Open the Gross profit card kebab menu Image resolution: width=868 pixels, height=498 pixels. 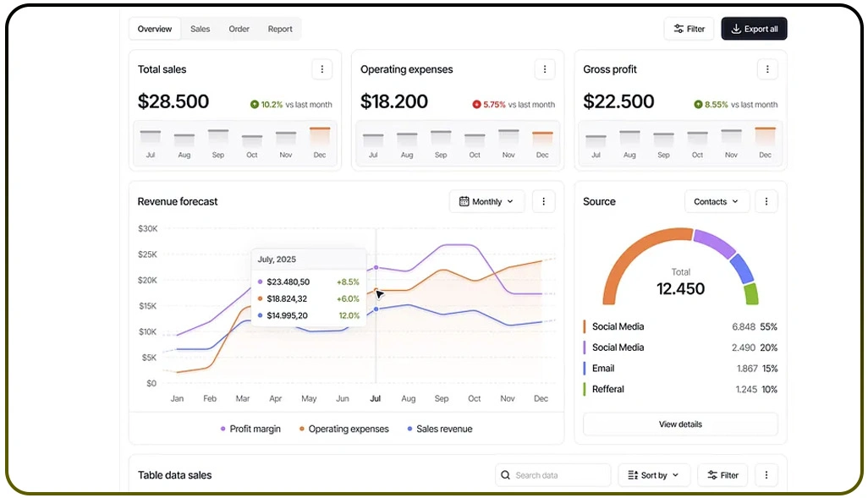767,69
